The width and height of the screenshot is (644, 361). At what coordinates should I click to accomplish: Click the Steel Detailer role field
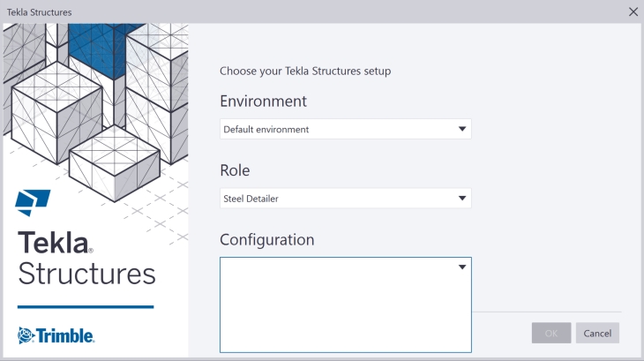(x=335, y=198)
